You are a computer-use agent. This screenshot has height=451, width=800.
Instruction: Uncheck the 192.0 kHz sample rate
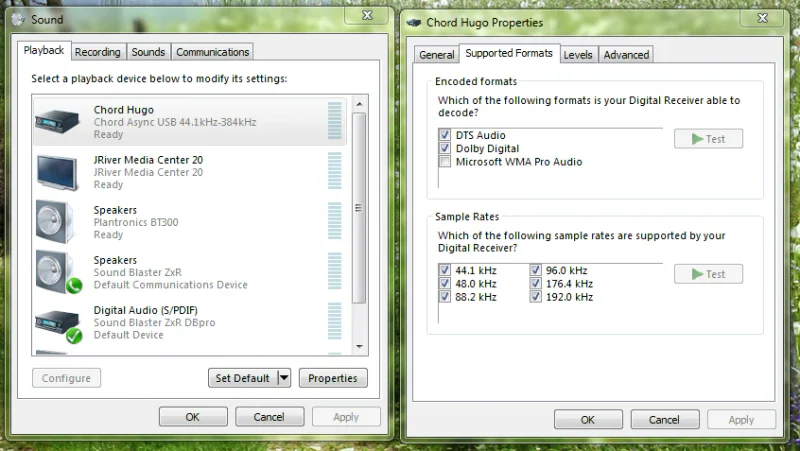pyautogui.click(x=535, y=296)
